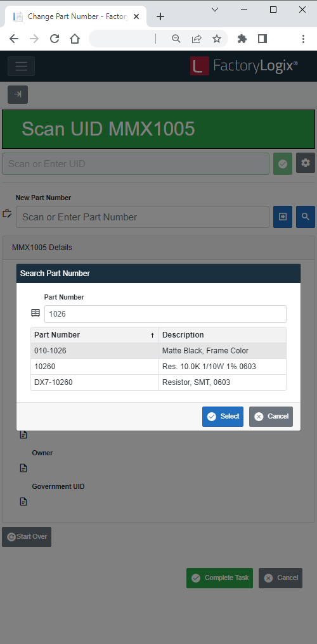Open the tab search chevron
Screen dimensions: 317x644
pyautogui.click(x=215, y=9)
